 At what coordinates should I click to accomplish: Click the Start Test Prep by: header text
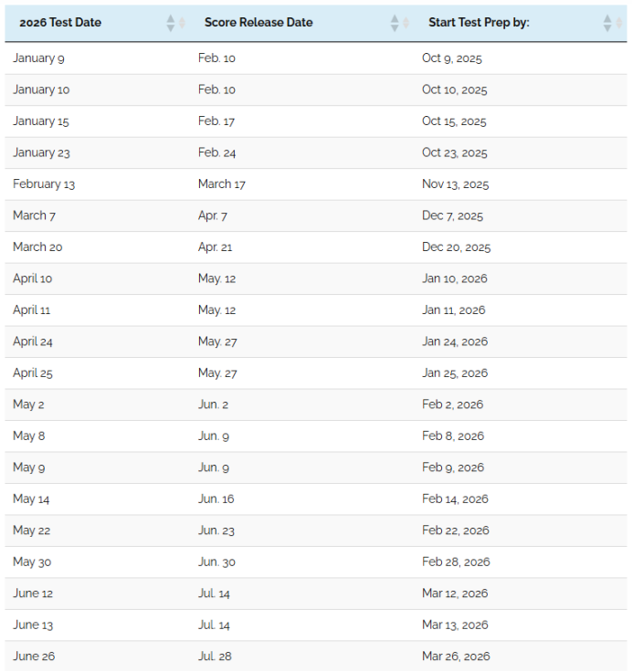(479, 23)
